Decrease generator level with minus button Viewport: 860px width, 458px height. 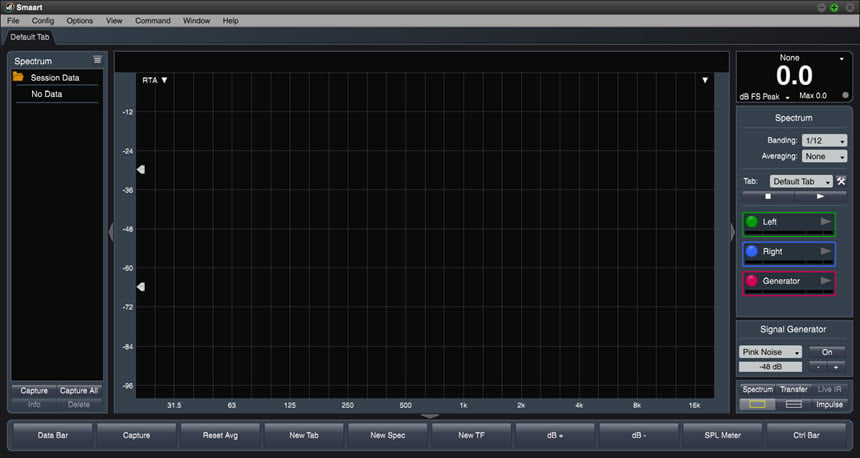click(818, 366)
